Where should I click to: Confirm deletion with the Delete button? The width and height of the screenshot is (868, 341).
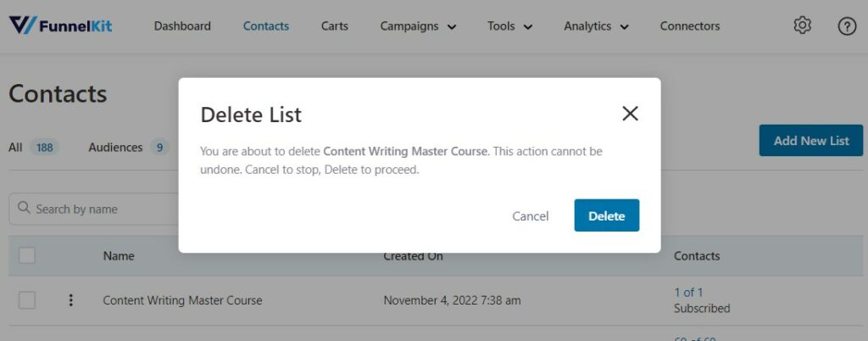607,215
